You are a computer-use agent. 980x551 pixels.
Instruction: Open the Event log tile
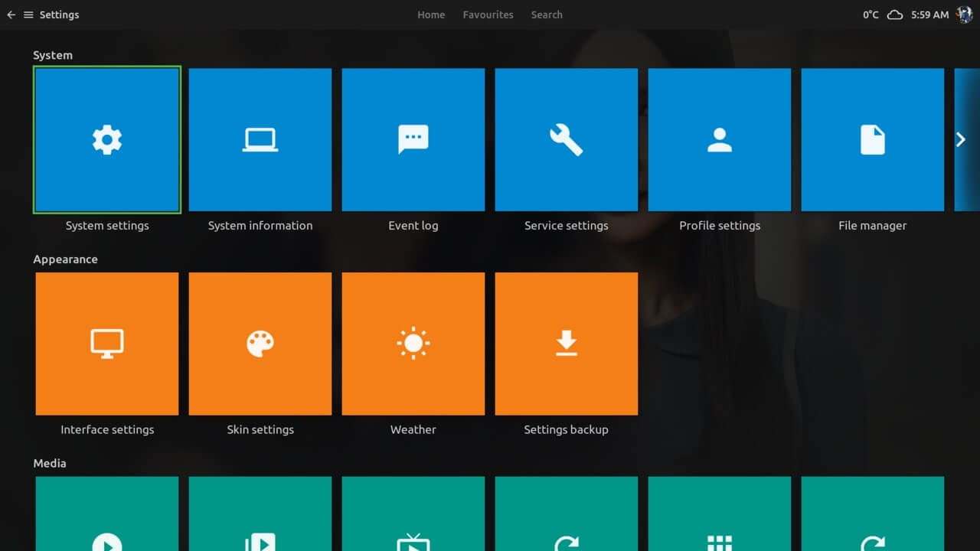pos(413,140)
